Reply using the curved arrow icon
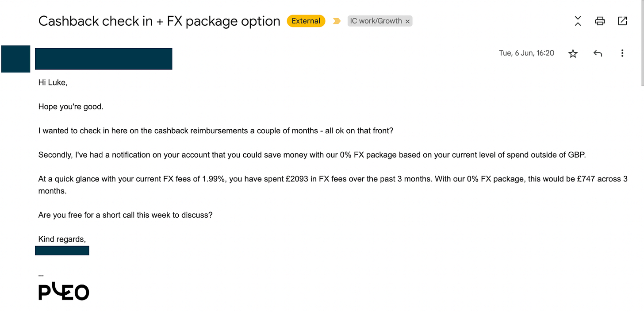Viewport: 644px width, 312px height. tap(598, 54)
